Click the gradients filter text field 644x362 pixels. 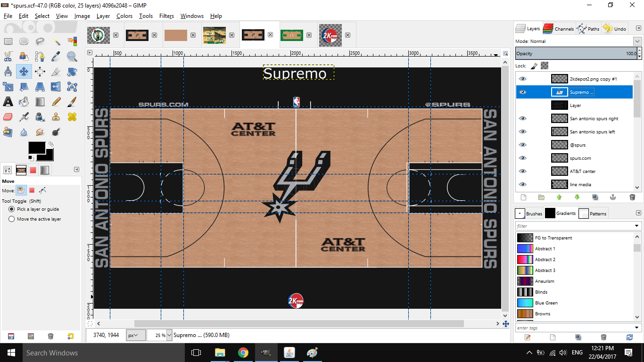click(x=574, y=226)
